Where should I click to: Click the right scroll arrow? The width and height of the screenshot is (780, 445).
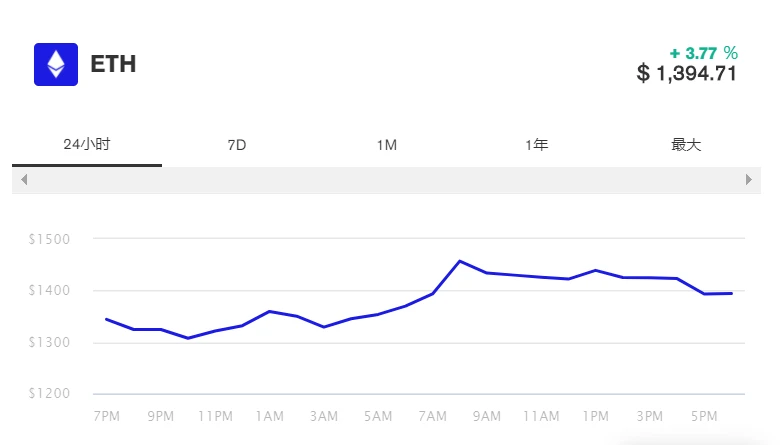[749, 180]
